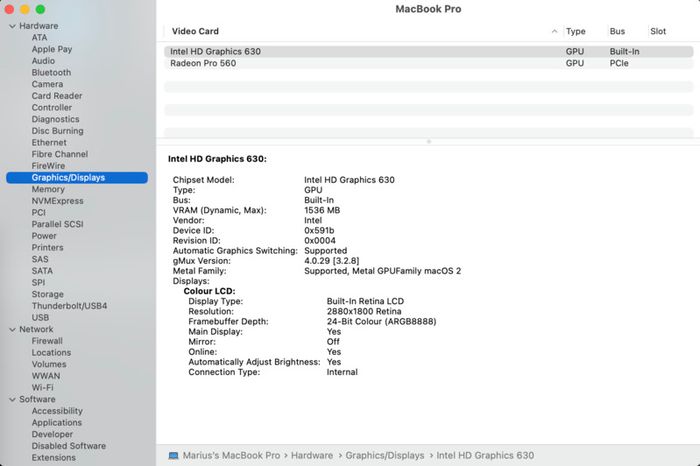Select Disc Burning in the sidebar
Viewport: 700px width, 466px height.
point(58,131)
